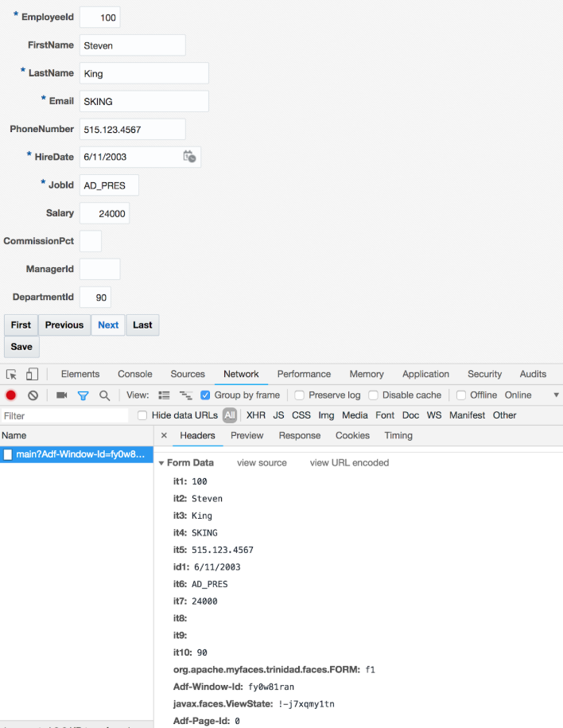Click the EmployeeId input field
Image resolution: width=563 pixels, height=728 pixels.
[x=99, y=18]
